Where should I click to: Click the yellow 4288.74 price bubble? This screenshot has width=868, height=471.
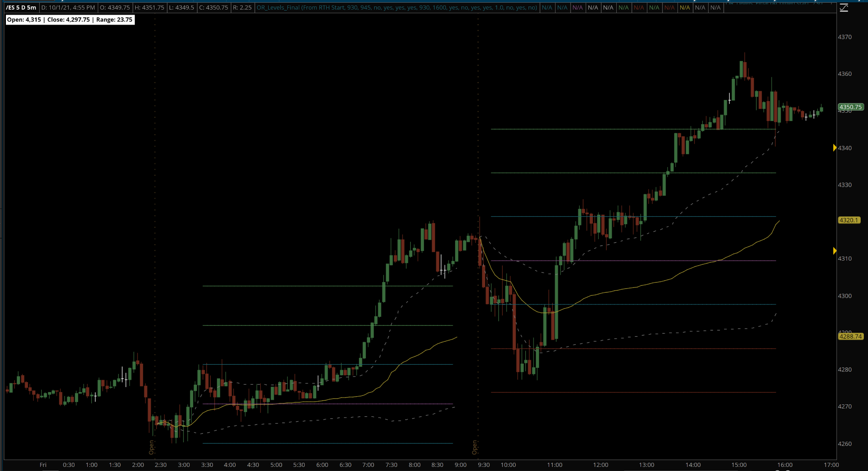[x=850, y=336]
